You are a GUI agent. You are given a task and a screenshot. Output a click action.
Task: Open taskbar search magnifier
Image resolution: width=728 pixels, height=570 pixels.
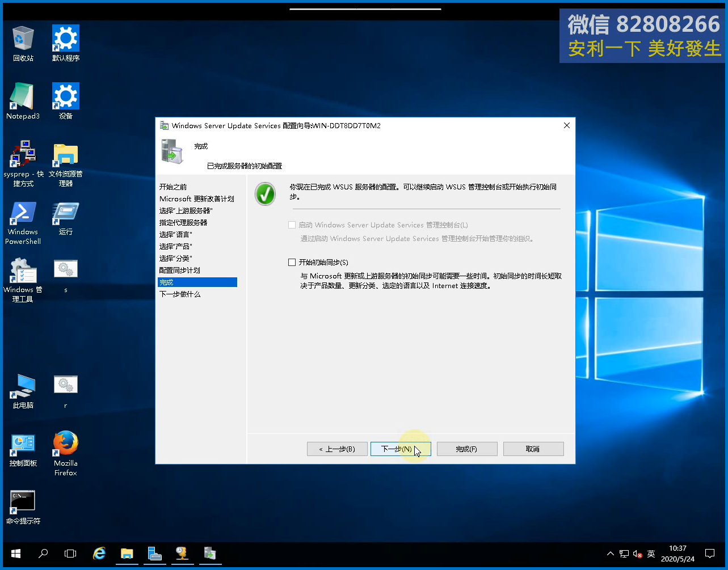pos(43,554)
